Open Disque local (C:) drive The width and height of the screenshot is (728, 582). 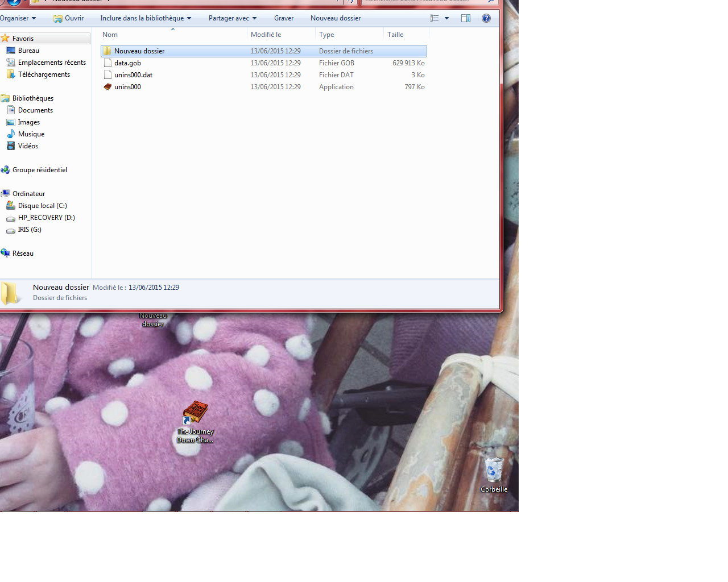click(x=42, y=206)
